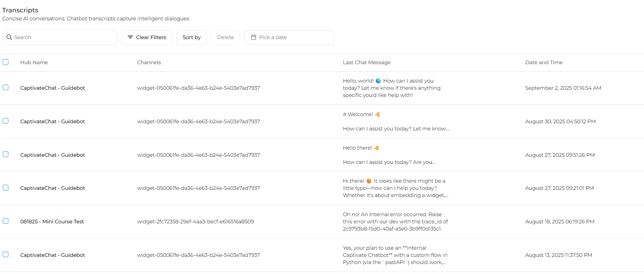Open the message starting "Hello, world!"
The width and height of the screenshot is (644, 274).
(x=392, y=88)
